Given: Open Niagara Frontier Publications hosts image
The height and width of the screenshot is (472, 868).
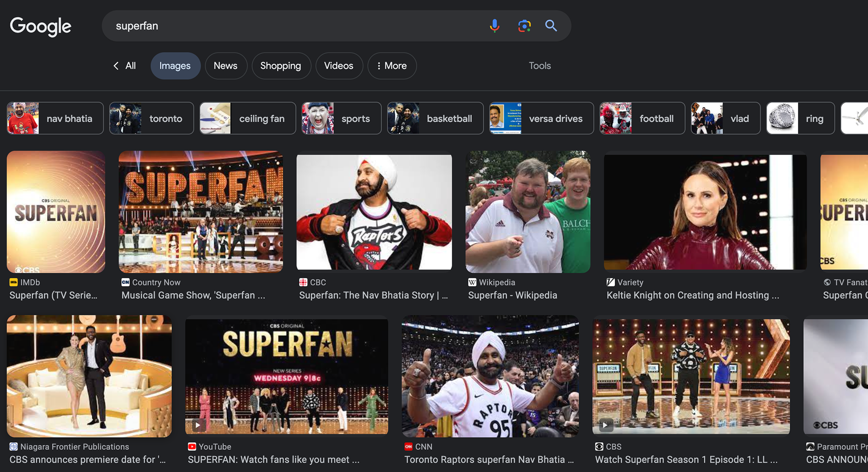Looking at the screenshot, I should pos(89,376).
